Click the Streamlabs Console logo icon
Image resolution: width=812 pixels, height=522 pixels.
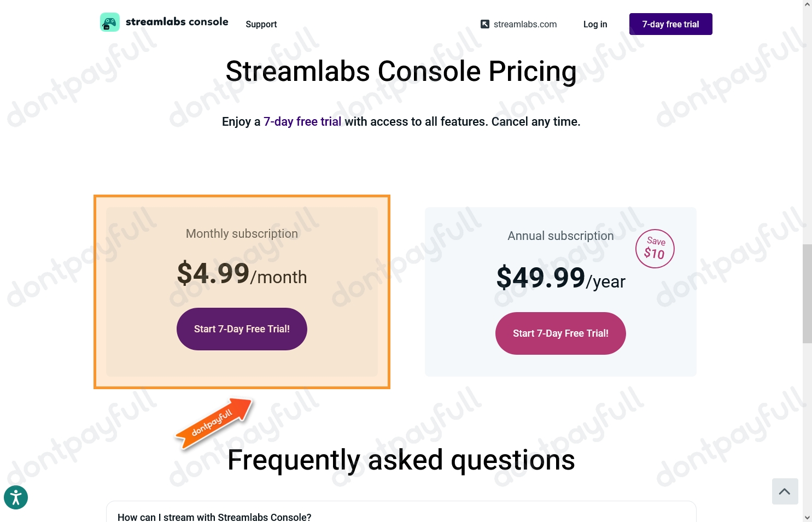click(109, 22)
